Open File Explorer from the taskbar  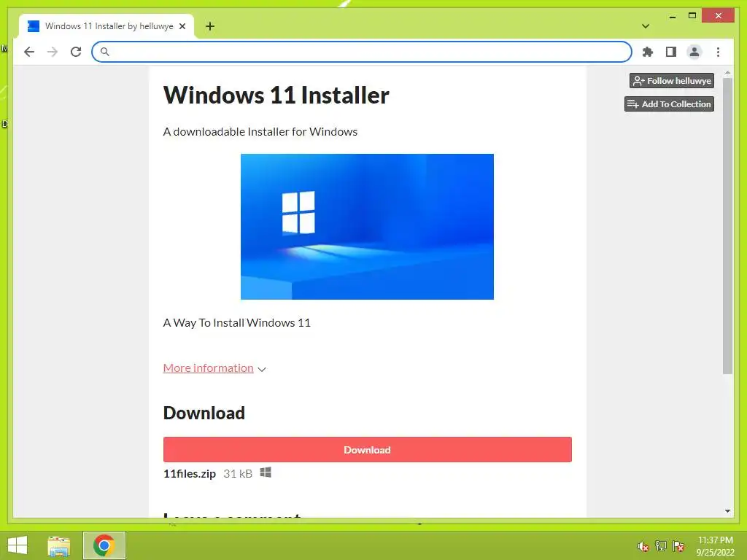point(58,545)
